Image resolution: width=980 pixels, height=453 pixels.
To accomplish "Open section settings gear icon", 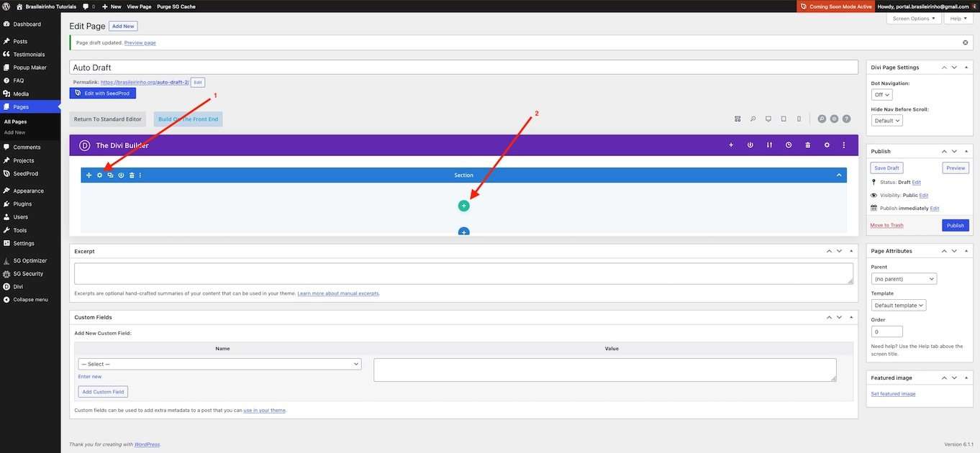I will pos(99,175).
